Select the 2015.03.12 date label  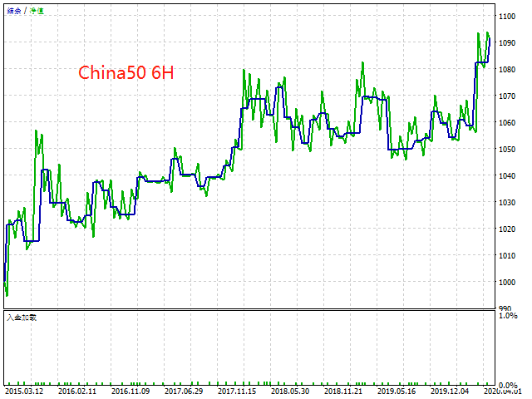point(24,392)
